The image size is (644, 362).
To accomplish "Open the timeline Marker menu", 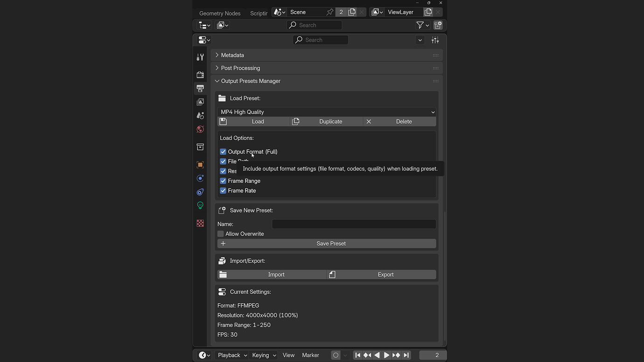I will pyautogui.click(x=310, y=355).
